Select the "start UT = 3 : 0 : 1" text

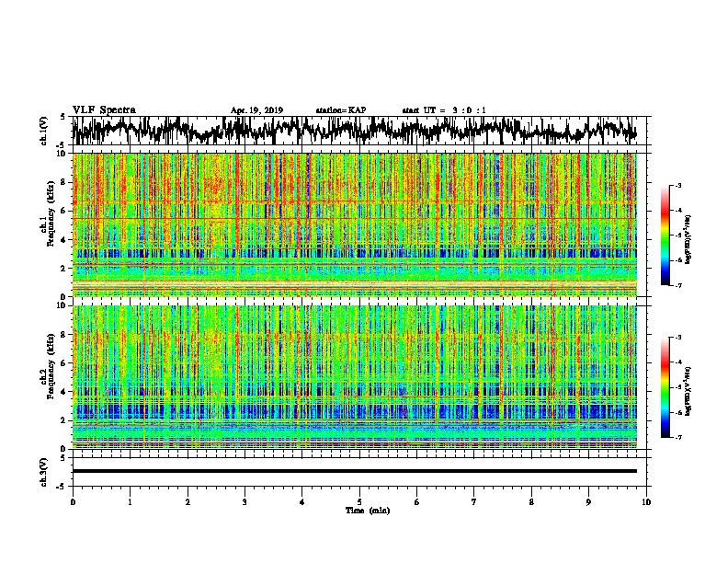coord(444,110)
